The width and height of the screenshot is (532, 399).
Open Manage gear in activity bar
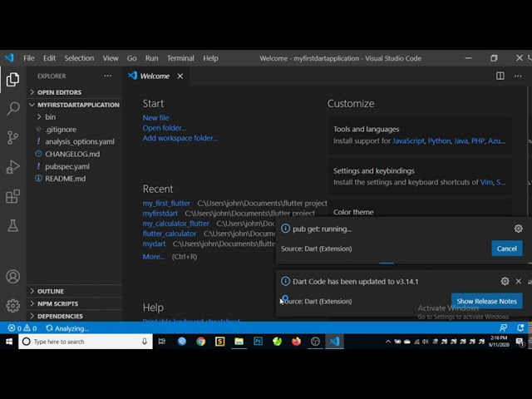[x=13, y=306]
